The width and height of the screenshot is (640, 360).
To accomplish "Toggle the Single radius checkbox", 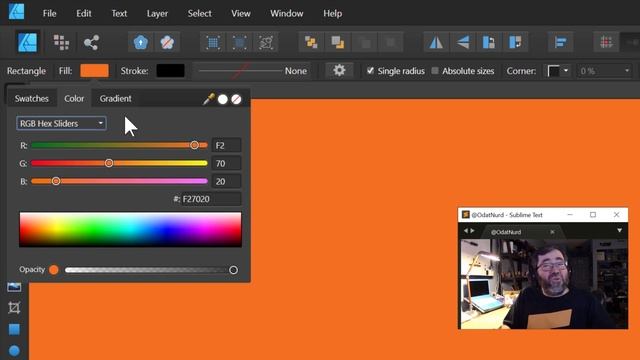I will [x=370, y=71].
